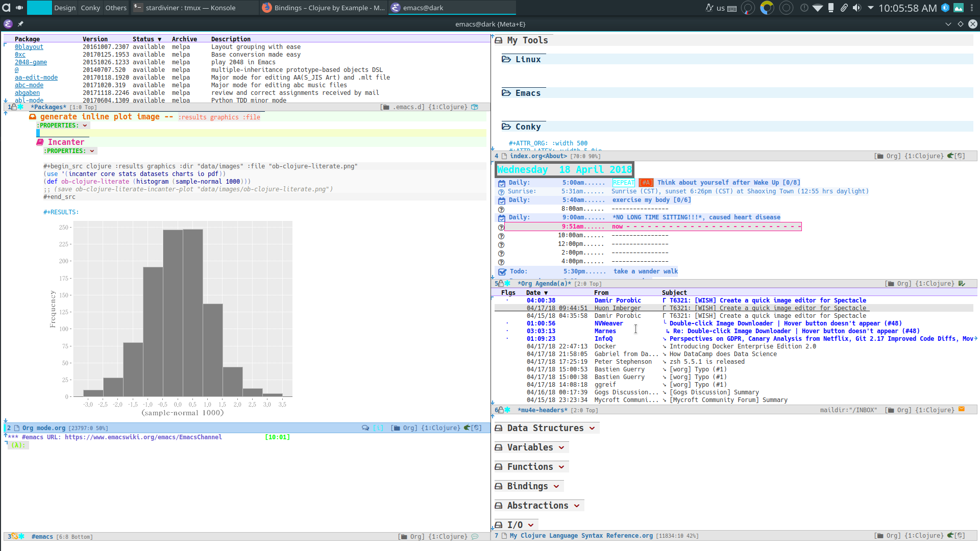The height and width of the screenshot is (551, 980).
Task: Click the [0/6] counter on exercise my body
Action: (x=682, y=200)
